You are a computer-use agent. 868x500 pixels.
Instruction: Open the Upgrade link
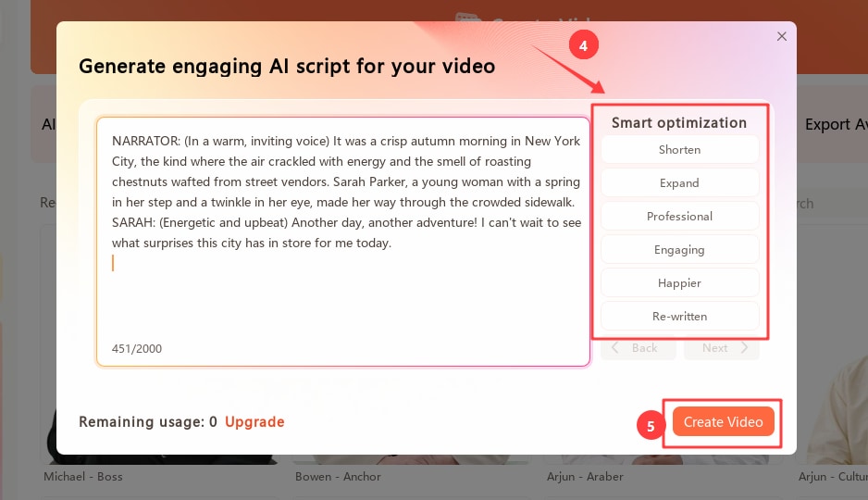pyautogui.click(x=254, y=422)
